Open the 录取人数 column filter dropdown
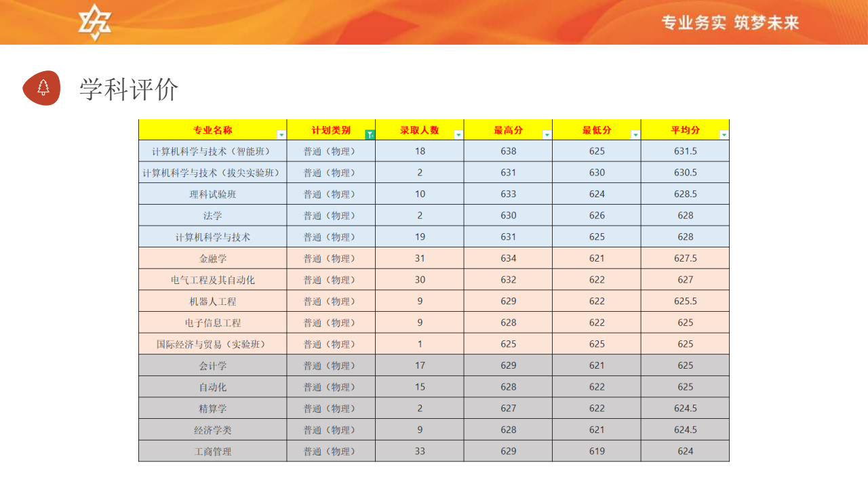Screen dimensions: 868x488 pyautogui.click(x=458, y=135)
